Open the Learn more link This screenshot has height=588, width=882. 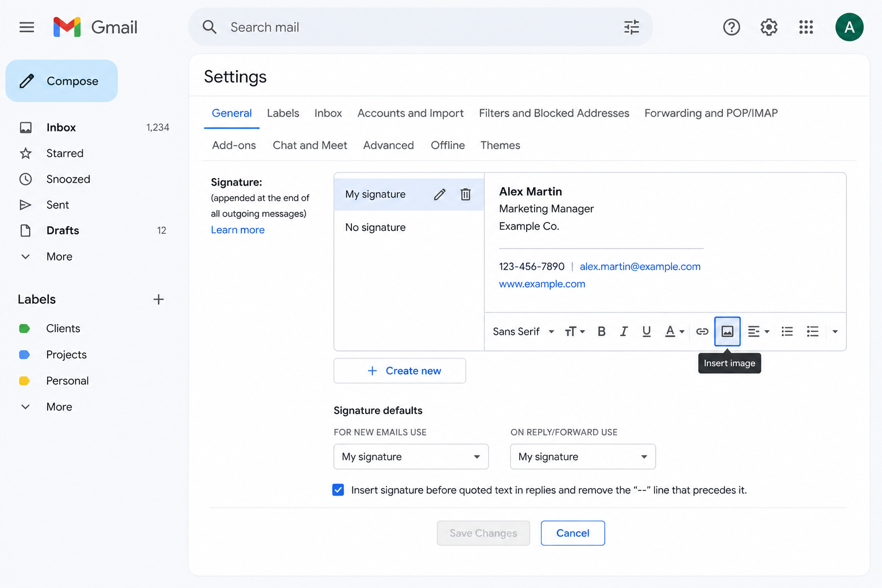click(238, 230)
